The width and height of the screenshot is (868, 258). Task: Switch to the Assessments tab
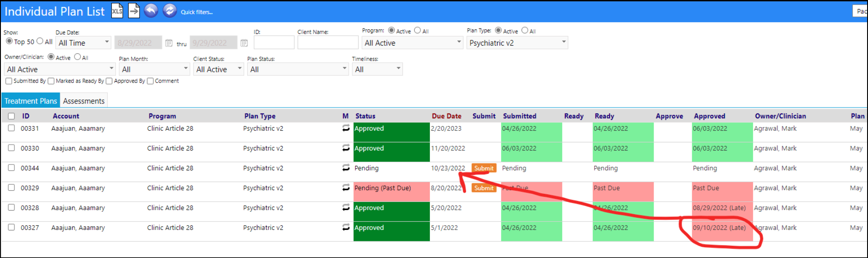click(84, 101)
